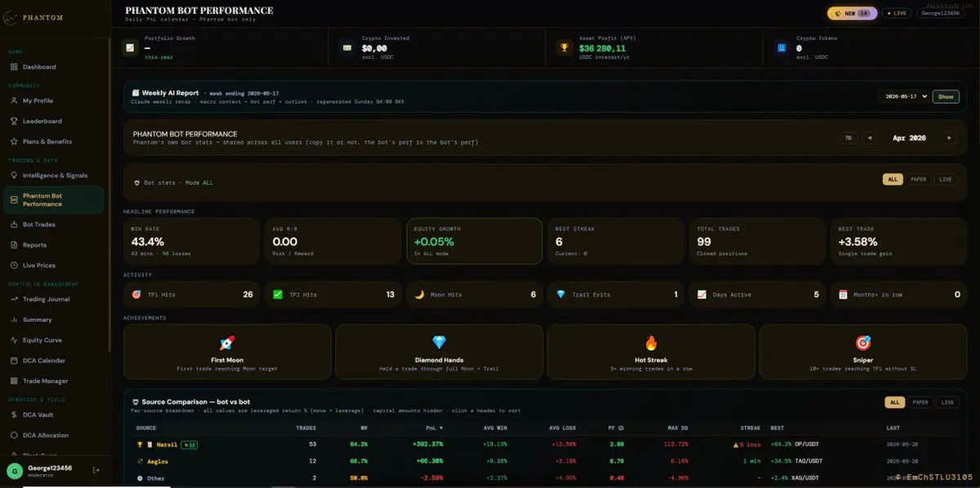Sort table by PnL column
980x488 pixels.
tap(435, 428)
